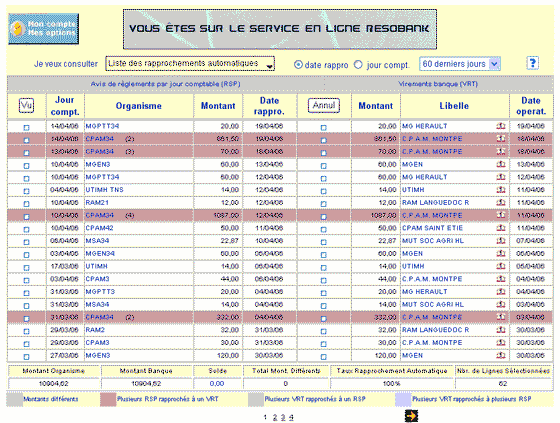Click the 'Montants différents' grey legend swatch
Screen dimensions: 560x423
pos(15,399)
